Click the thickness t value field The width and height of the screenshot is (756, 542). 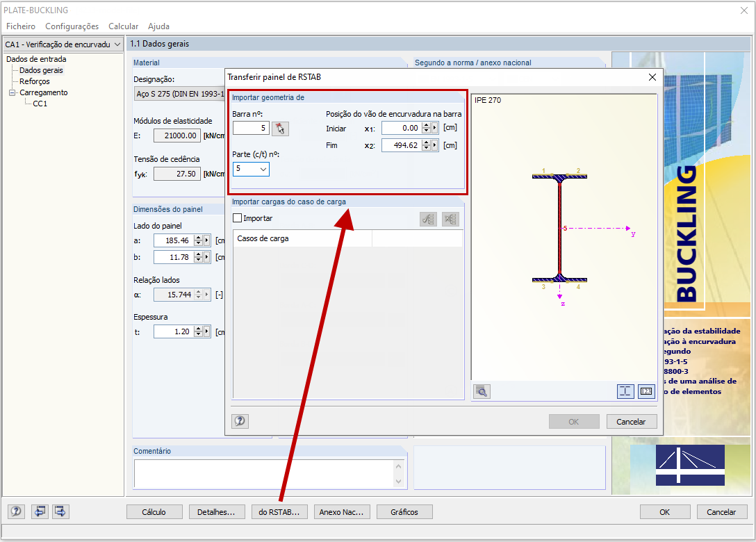174,331
